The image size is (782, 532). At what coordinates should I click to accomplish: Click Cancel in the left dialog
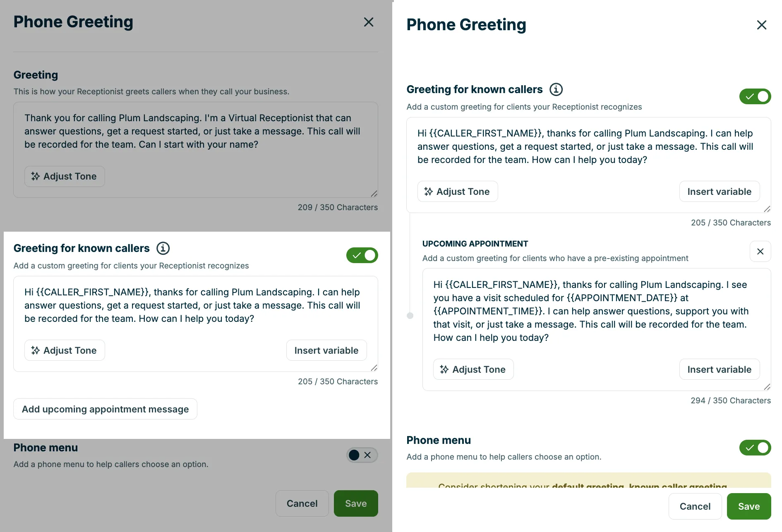tap(302, 503)
